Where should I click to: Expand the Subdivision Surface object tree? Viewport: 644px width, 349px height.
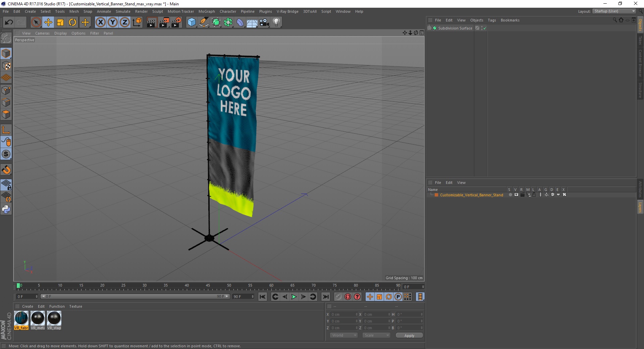(429, 28)
